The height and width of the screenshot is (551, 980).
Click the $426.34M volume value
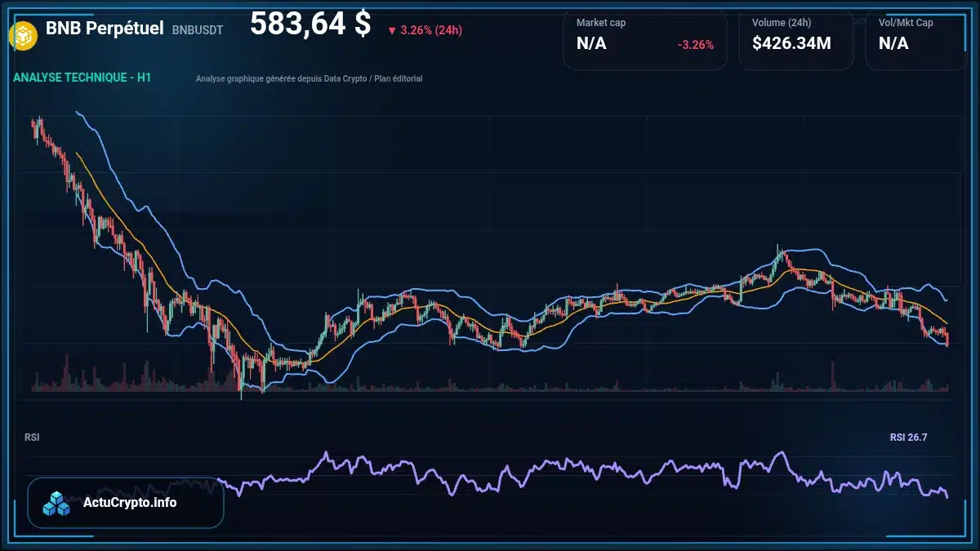791,44
